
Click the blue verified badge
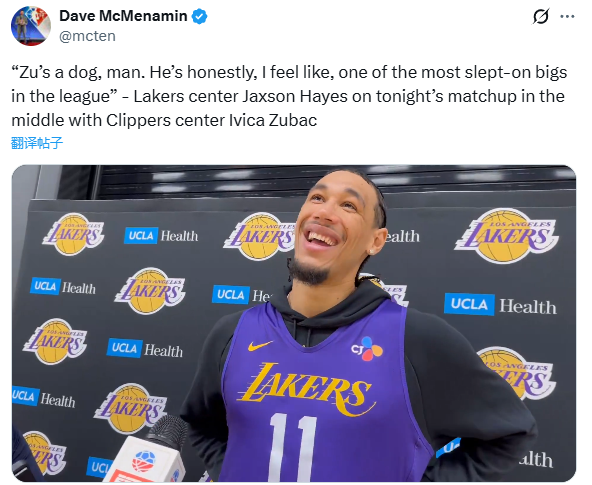[x=199, y=17]
